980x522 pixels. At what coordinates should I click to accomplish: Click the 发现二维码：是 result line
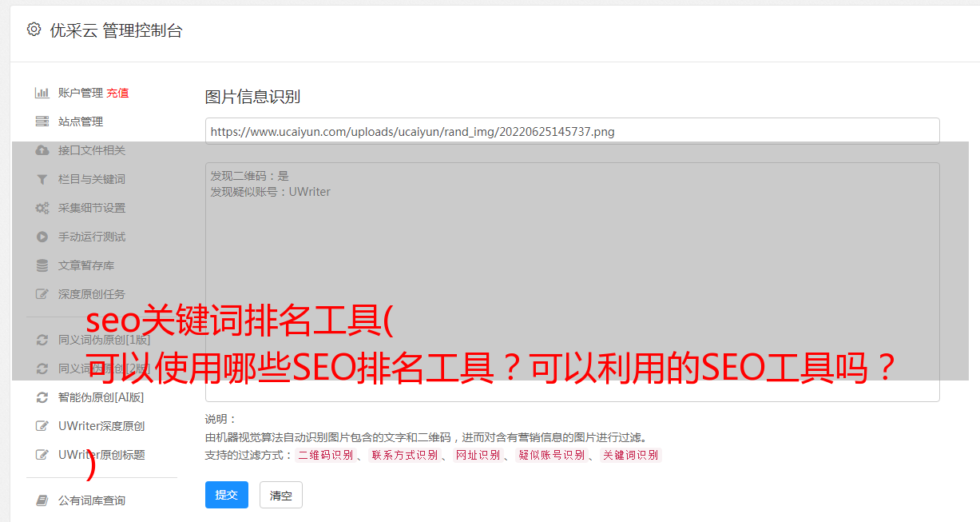click(x=249, y=176)
